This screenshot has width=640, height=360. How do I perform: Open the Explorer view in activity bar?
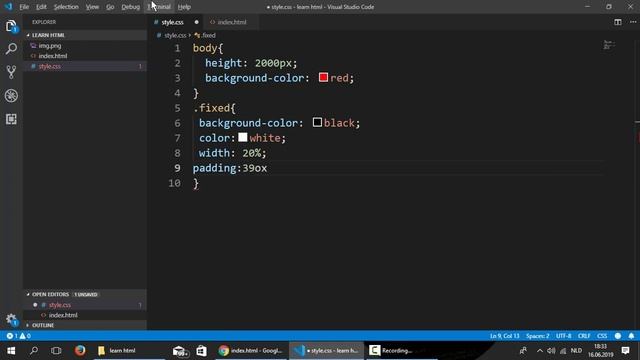pos(11,27)
